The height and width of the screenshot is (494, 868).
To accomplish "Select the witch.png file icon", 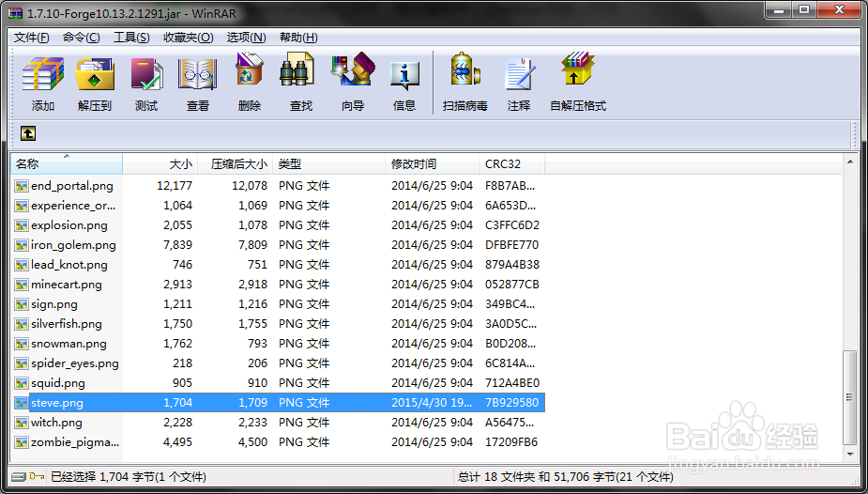I will 22,423.
